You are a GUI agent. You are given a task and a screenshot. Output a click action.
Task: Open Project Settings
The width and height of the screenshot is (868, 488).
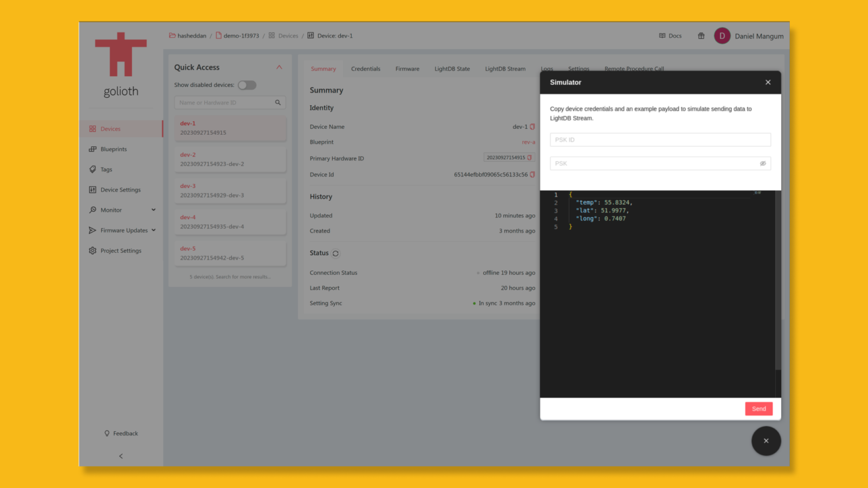click(x=120, y=250)
